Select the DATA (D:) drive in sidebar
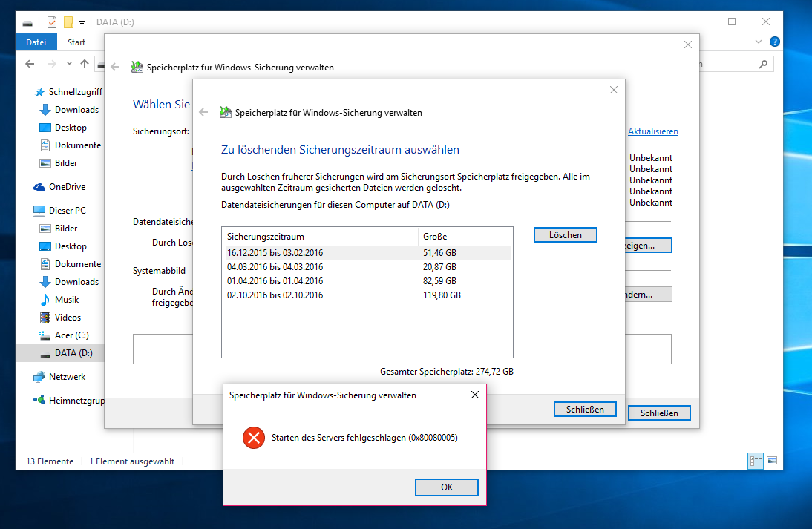Screen dimensions: 812x529 coord(66,353)
